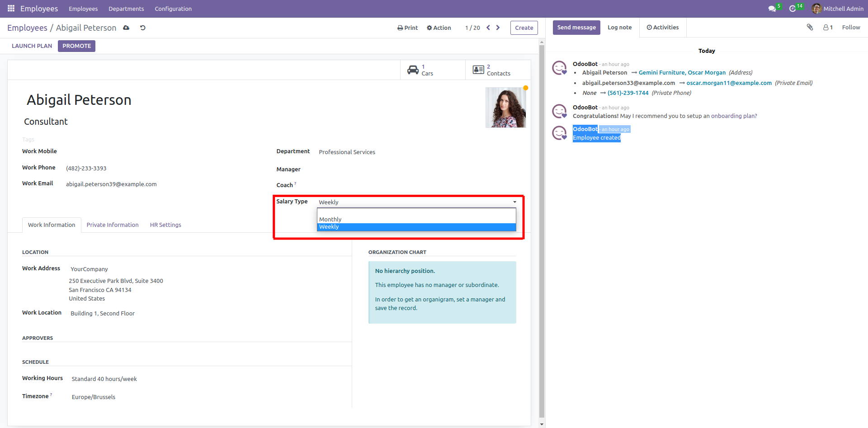Open the Contacts stat button

tap(498, 70)
